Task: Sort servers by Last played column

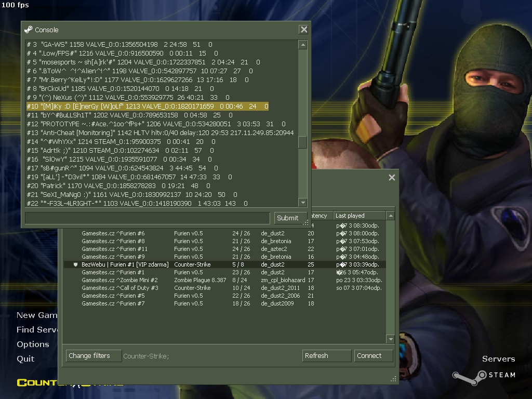Action: point(360,216)
